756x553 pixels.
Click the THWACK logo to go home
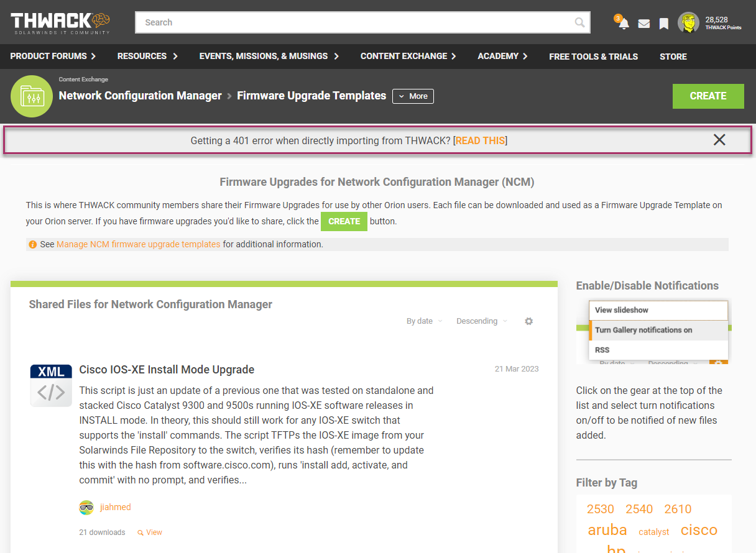[x=60, y=22]
